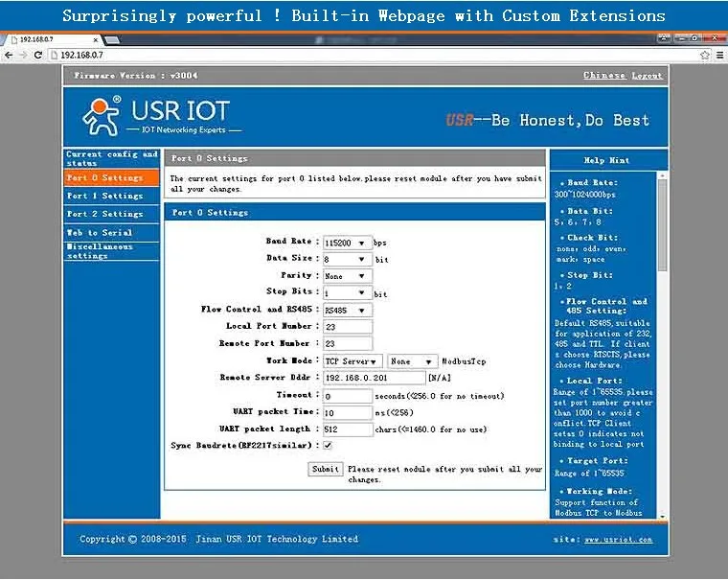This screenshot has width=728, height=580.
Task: Open the Web to Serial page
Action: pos(111,232)
